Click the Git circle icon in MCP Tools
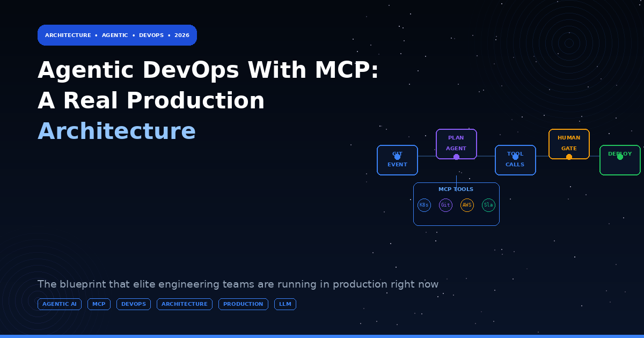The height and width of the screenshot is (338, 644). coord(445,205)
